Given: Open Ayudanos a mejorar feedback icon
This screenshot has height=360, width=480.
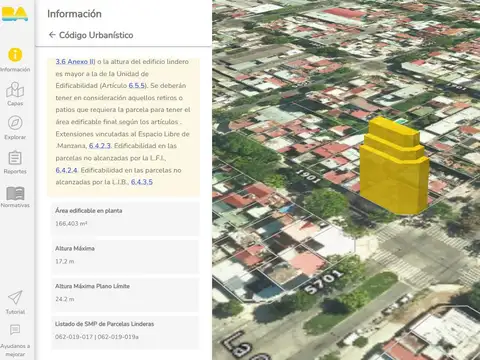Looking at the screenshot, I should [x=15, y=330].
